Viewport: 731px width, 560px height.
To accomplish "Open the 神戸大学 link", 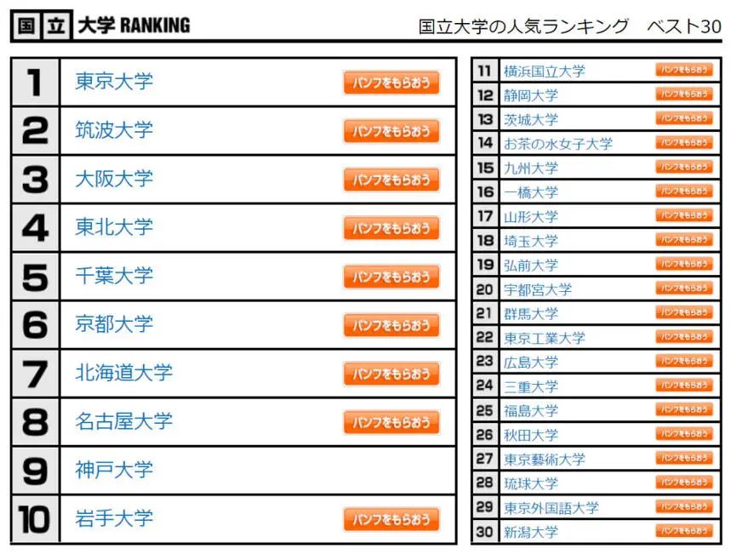I will pyautogui.click(x=114, y=470).
